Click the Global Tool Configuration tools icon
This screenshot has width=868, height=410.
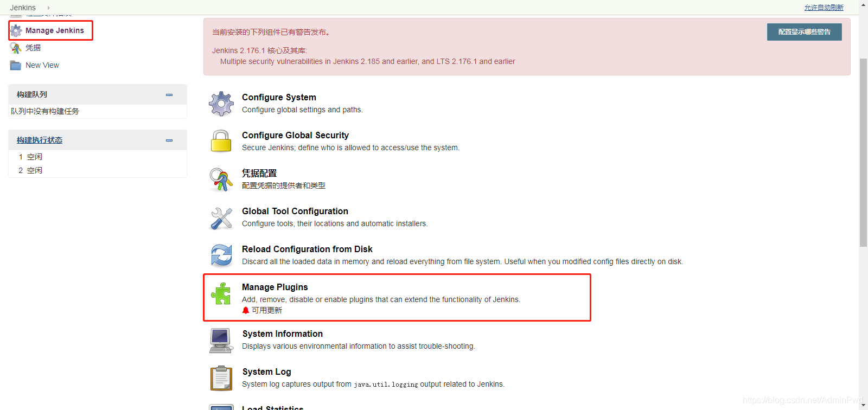(x=221, y=218)
